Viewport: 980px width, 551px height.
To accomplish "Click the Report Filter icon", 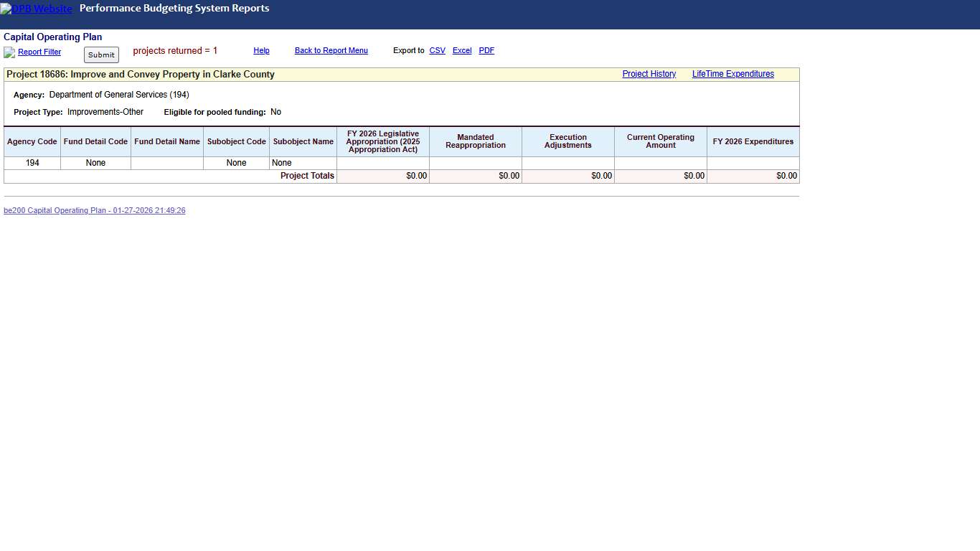I will (9, 52).
